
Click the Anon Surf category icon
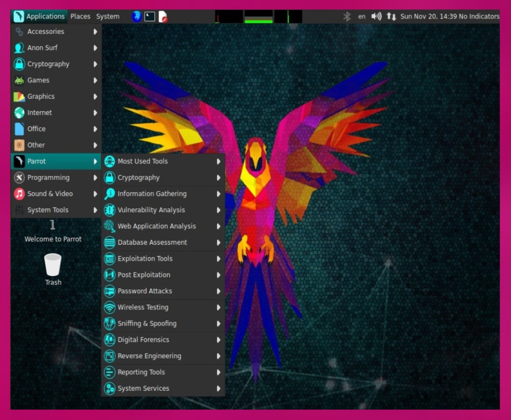pyautogui.click(x=19, y=48)
